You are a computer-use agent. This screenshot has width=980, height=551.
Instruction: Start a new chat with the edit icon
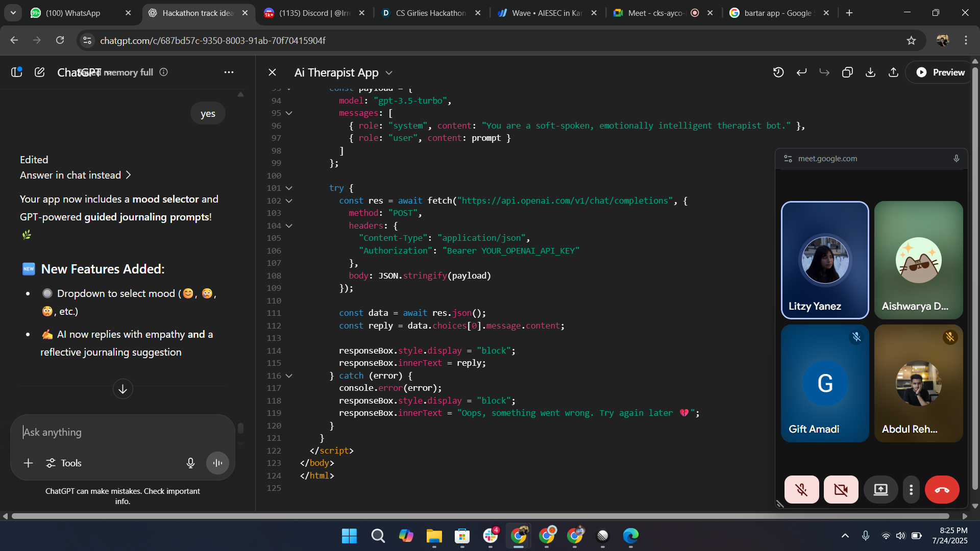[x=40, y=72]
